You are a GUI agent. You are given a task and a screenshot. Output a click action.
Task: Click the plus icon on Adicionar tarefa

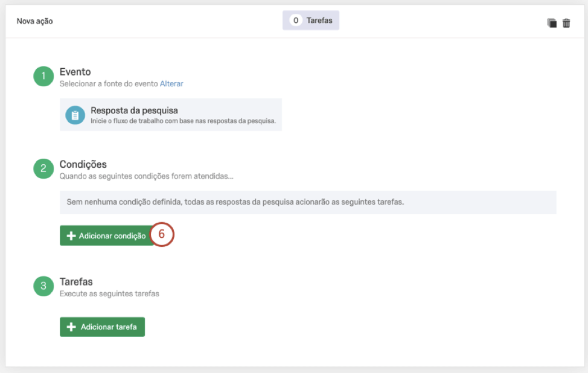click(x=71, y=327)
